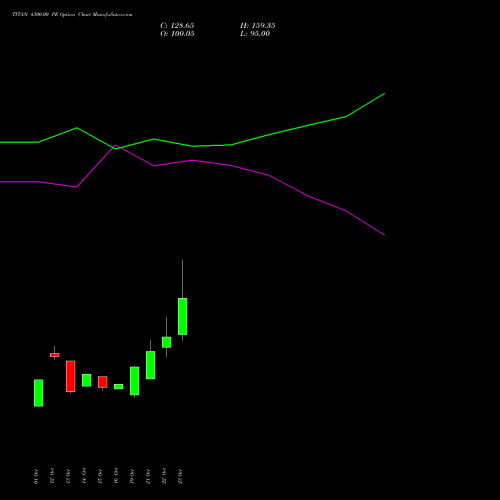Screen dimensions: 500x500
Task: Click the 01 Oct date label
Action: pyautogui.click(x=36, y=476)
